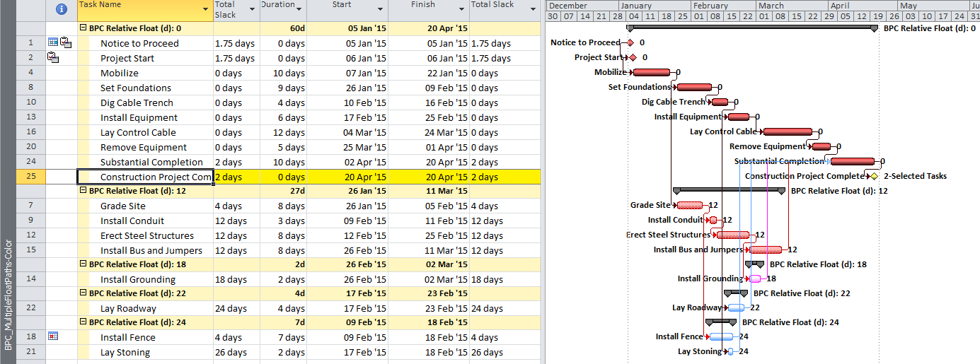Click the calendar indicator icon on row 1
Screen dimensions: 980x364
click(x=53, y=43)
